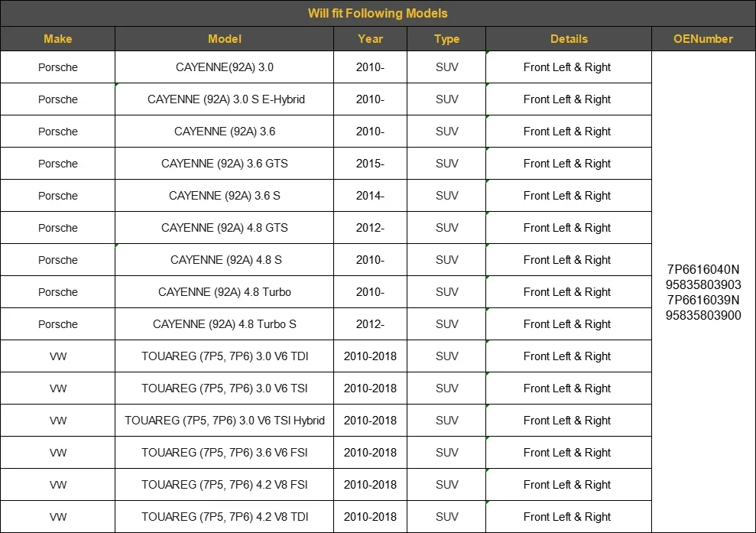The height and width of the screenshot is (533, 756).
Task: Select the CAYENNE (92A) 3.6 GTS cell
Action: pos(224,164)
